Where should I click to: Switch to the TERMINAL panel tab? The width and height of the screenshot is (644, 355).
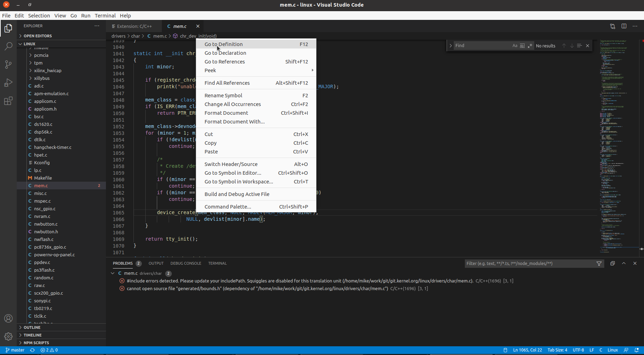[x=217, y=263]
